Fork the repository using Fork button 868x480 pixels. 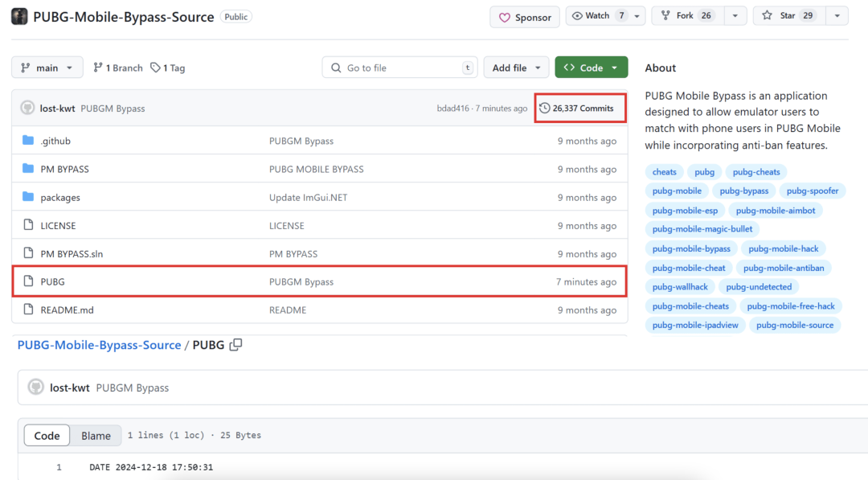[686, 16]
